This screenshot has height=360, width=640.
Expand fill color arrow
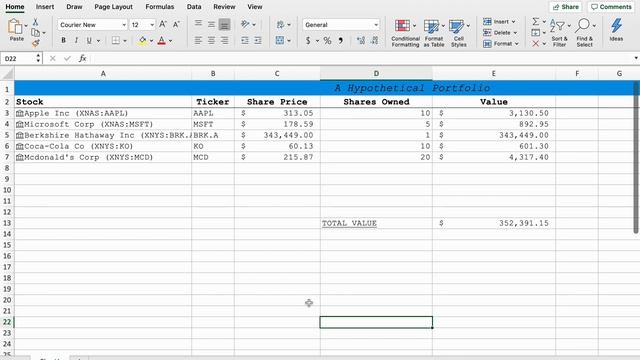pos(151,41)
